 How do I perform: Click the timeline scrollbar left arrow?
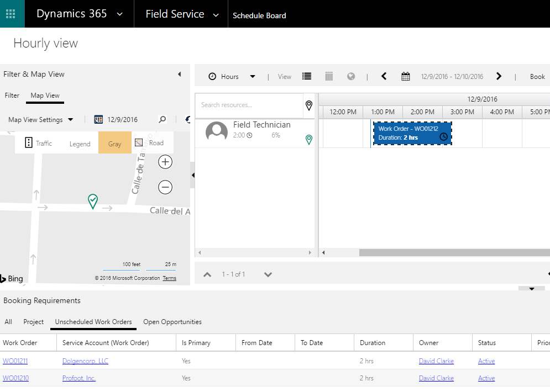coord(323,252)
